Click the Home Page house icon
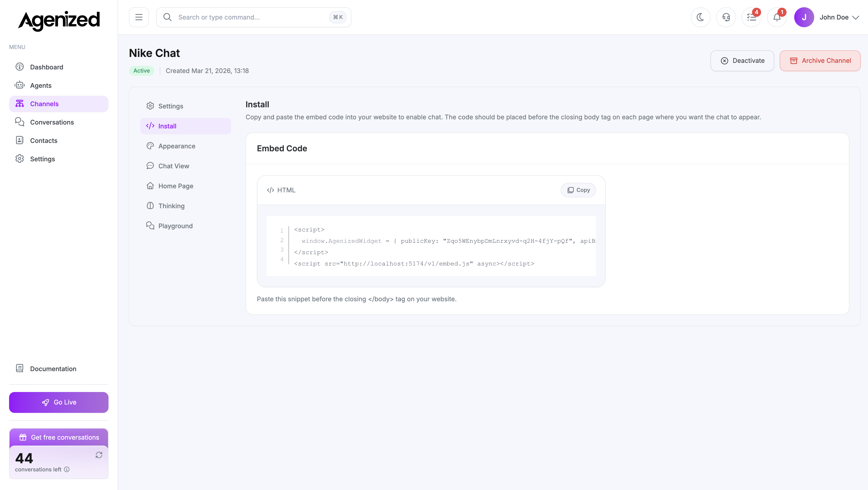Viewport: 868px width, 490px height. pyautogui.click(x=150, y=186)
